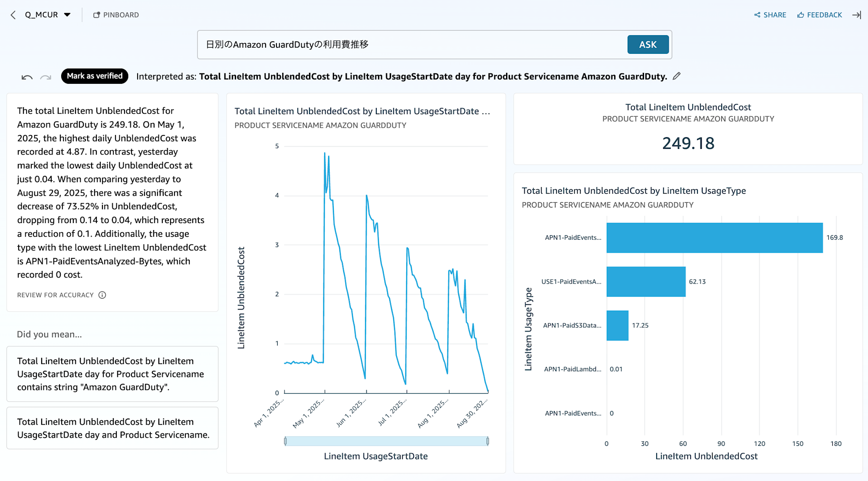The height and width of the screenshot is (481, 868).
Task: Click the date range slider track
Action: [x=386, y=441]
